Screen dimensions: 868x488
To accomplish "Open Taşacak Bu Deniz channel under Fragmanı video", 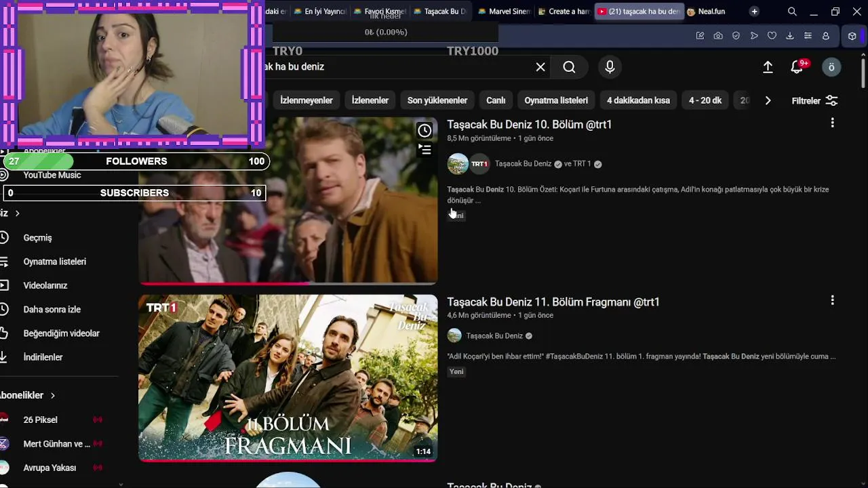I will coord(494,335).
